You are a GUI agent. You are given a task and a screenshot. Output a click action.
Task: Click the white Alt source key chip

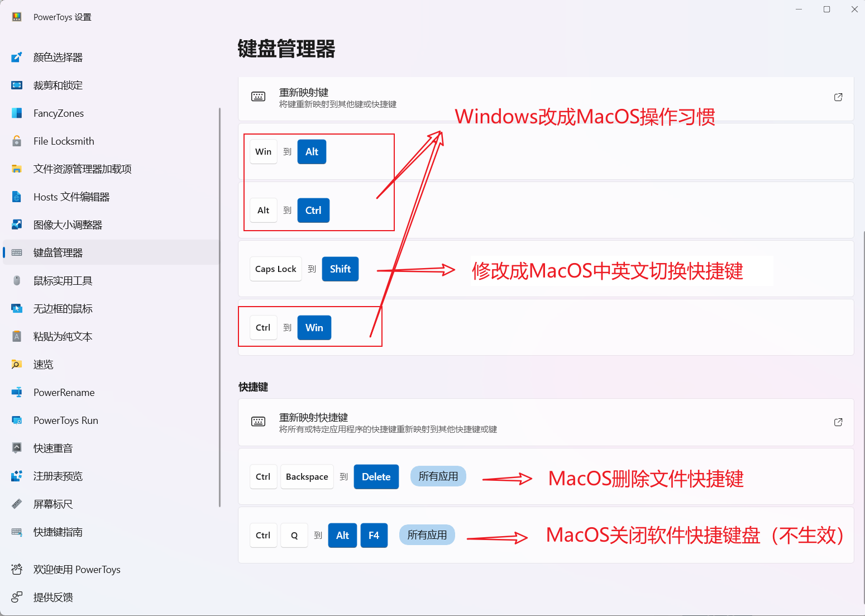click(264, 210)
